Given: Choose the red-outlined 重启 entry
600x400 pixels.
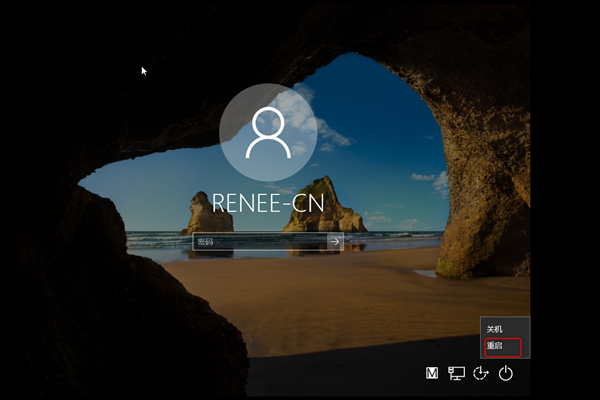Looking at the screenshot, I should tap(503, 346).
